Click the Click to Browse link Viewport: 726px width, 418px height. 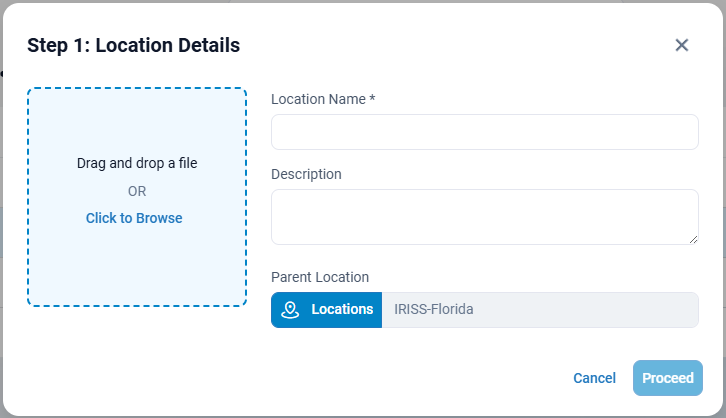pos(134,218)
